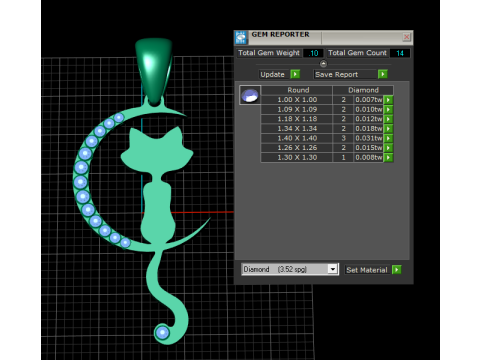Viewport: 480px width, 360px height.
Task: Click the 0.018tw weight cell
Action: [368, 129]
